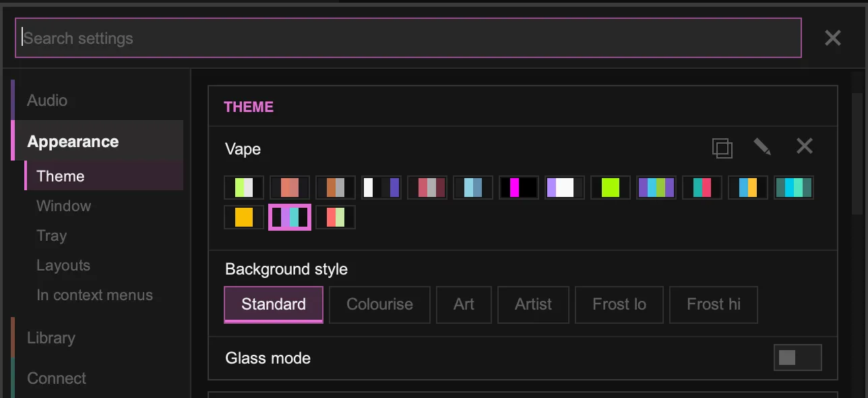Close the settings panel with the top X
The image size is (868, 398).
[x=833, y=38]
